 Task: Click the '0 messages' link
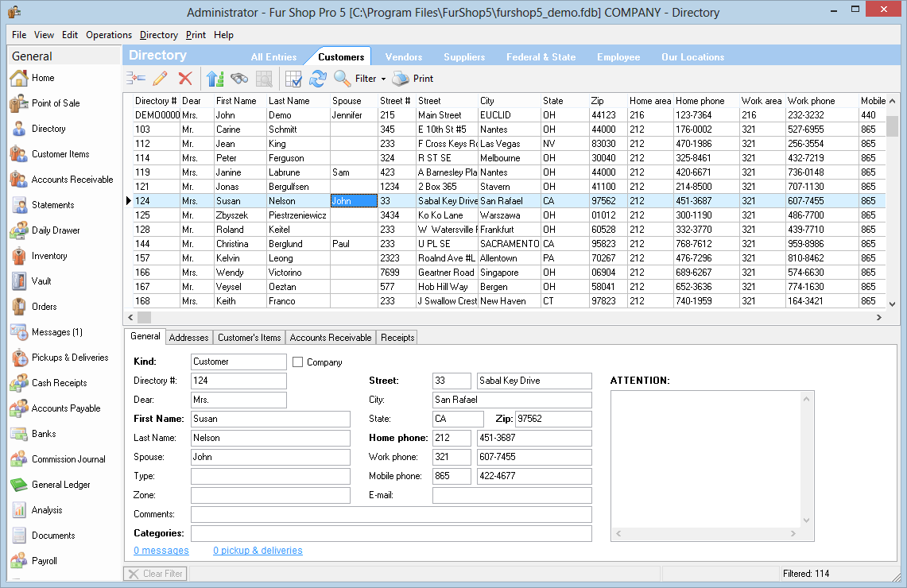161,551
